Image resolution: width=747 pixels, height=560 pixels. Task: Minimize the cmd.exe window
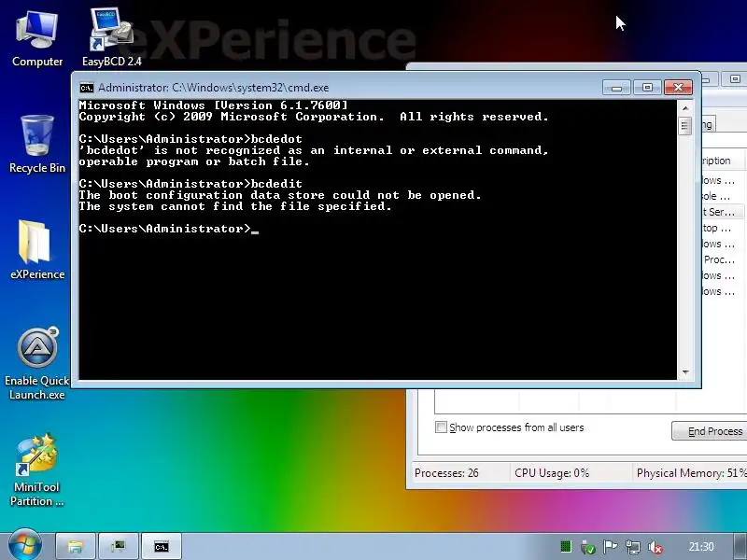[616, 88]
